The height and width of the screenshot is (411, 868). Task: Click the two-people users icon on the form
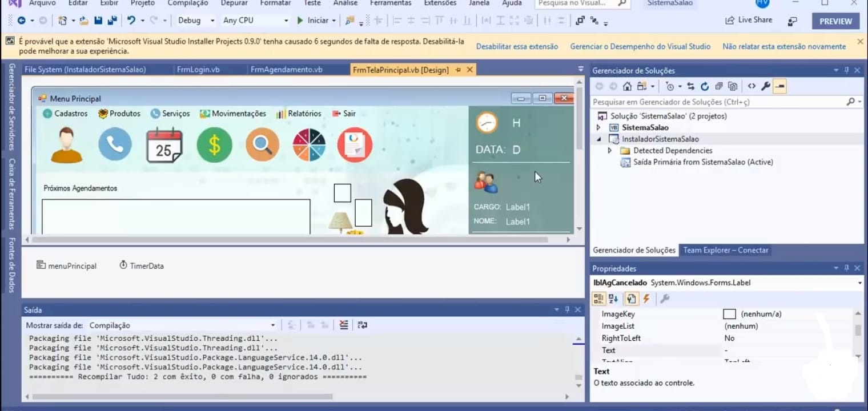pyautogui.click(x=486, y=182)
